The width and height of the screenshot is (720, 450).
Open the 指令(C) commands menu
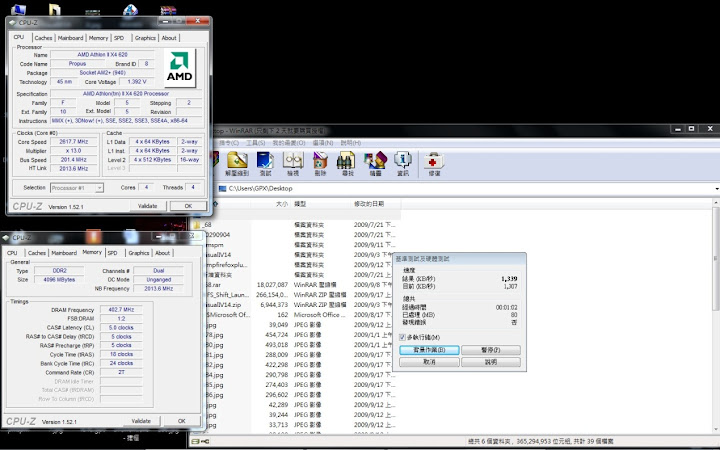pos(229,143)
